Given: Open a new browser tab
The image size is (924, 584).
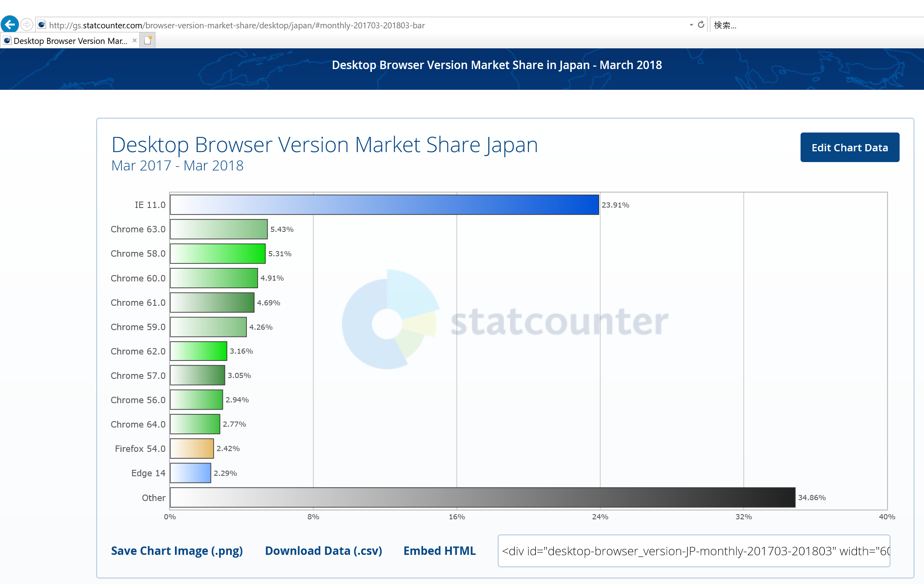Looking at the screenshot, I should (x=147, y=40).
